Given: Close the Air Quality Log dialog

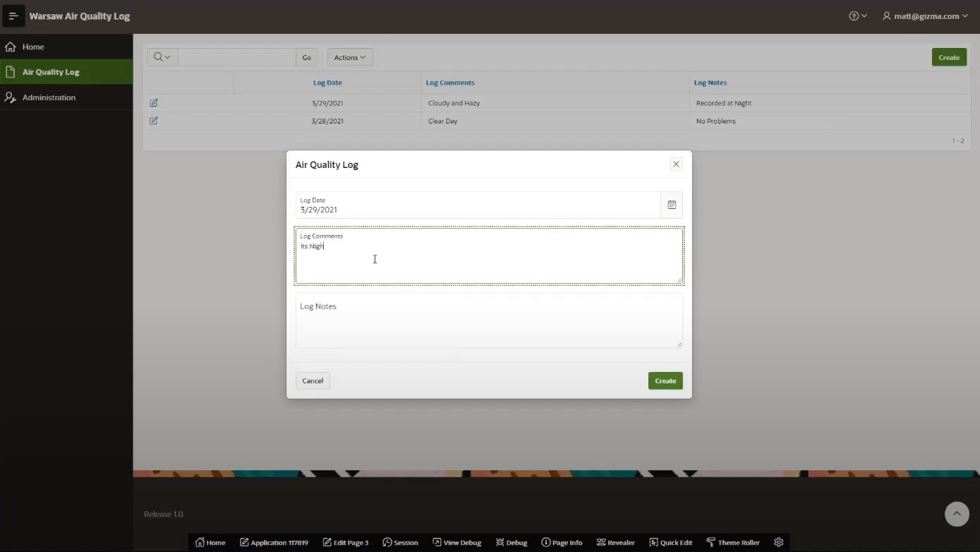Looking at the screenshot, I should [676, 164].
